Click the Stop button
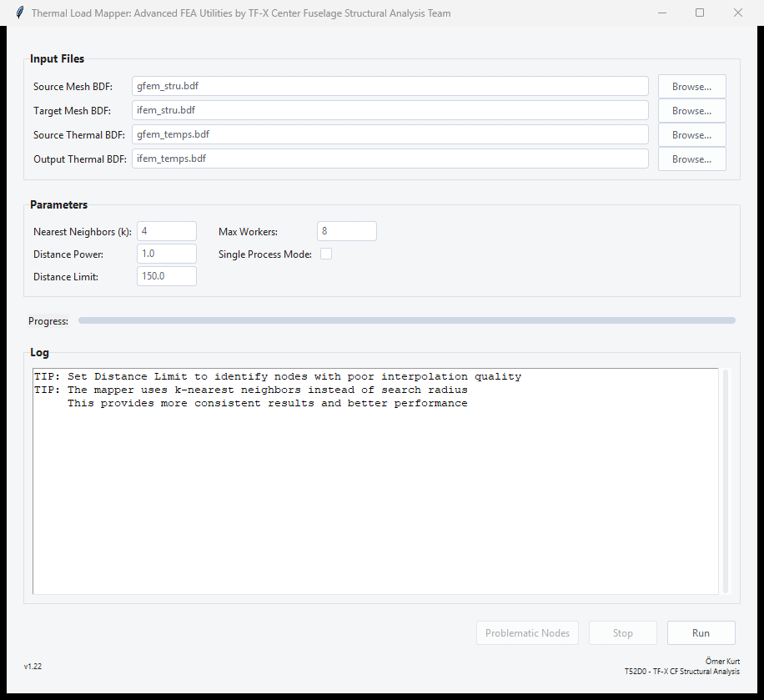The width and height of the screenshot is (764, 700). pyautogui.click(x=622, y=632)
